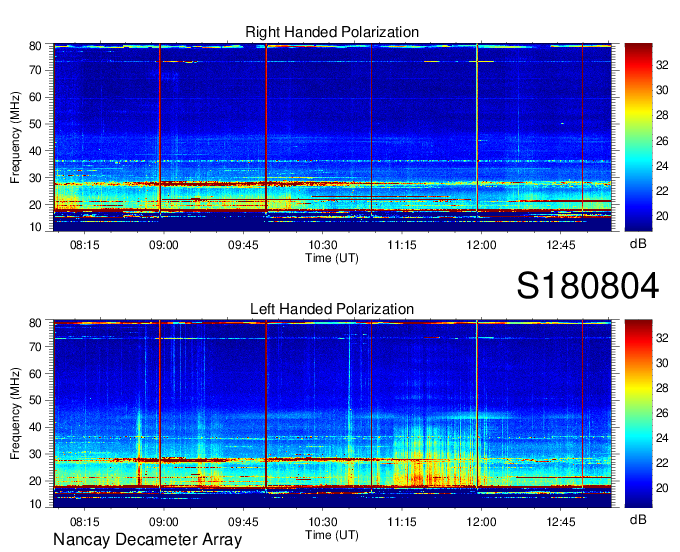
Task: Click 30 MHz tick on Right Handed frequency axis
Action: pyautogui.click(x=35, y=178)
